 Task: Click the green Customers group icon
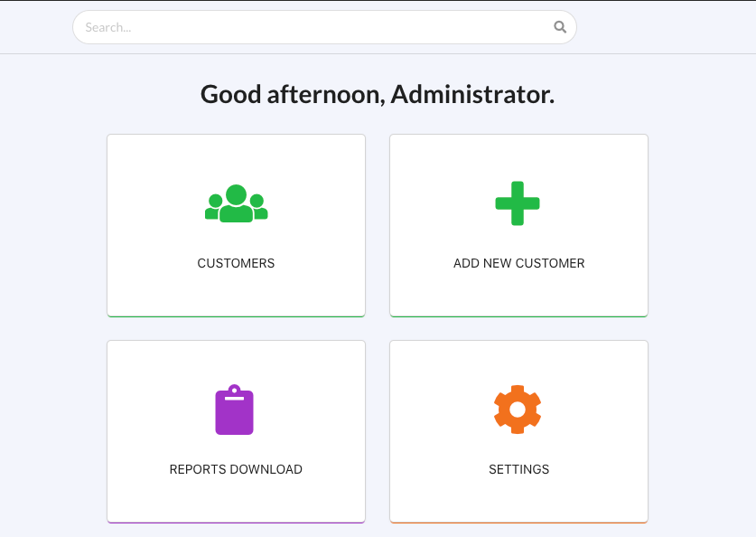pyautogui.click(x=237, y=203)
